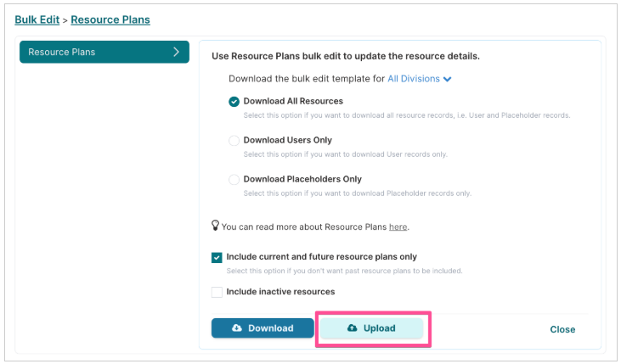Expand the division dropdown arrow
The height and width of the screenshot is (364, 621).
448,79
